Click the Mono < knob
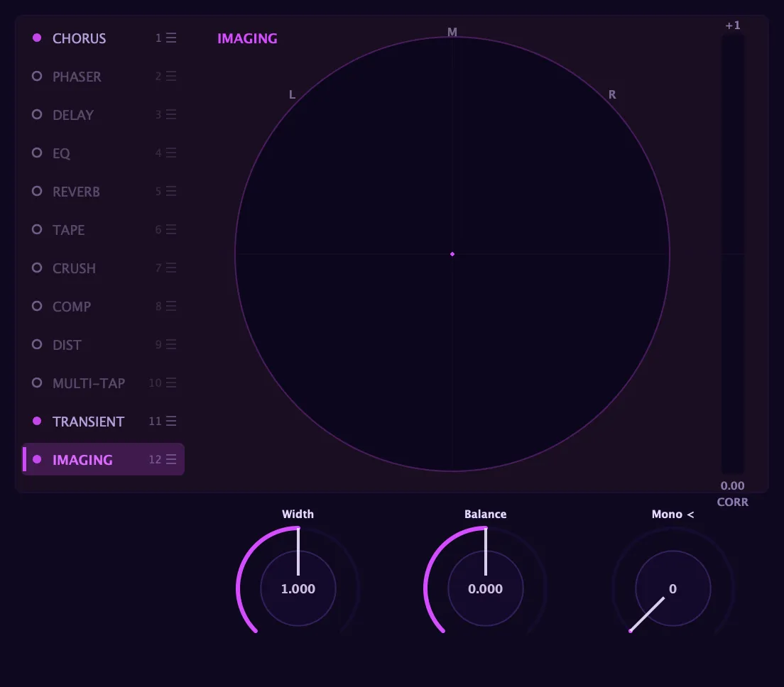784x687 pixels. tap(673, 588)
